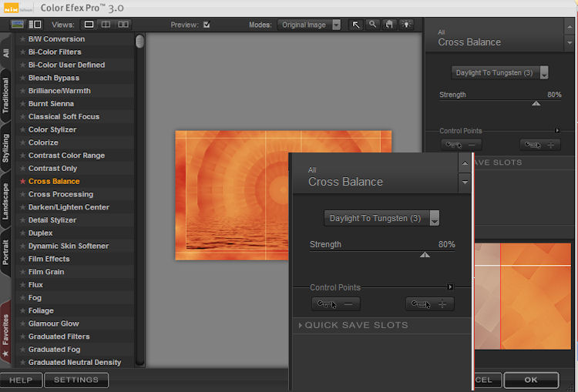Choose side-by-side preview view icon

pyautogui.click(x=123, y=25)
